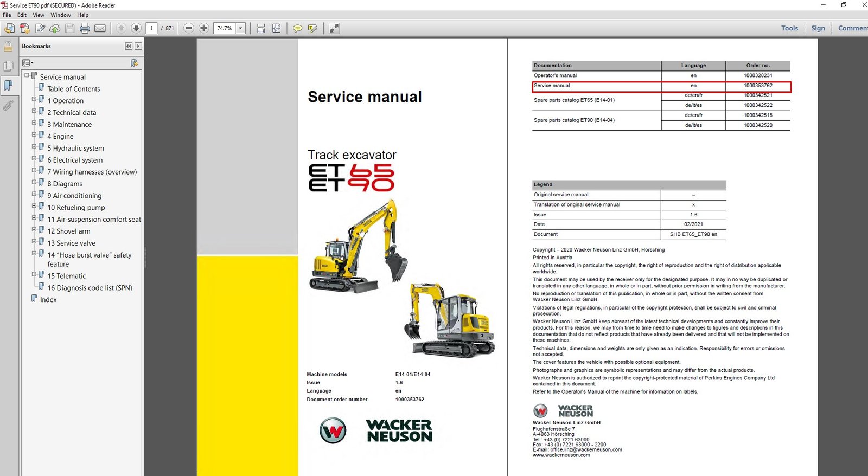Click the email envelope toolbar icon
The image size is (868, 476).
tap(100, 28)
